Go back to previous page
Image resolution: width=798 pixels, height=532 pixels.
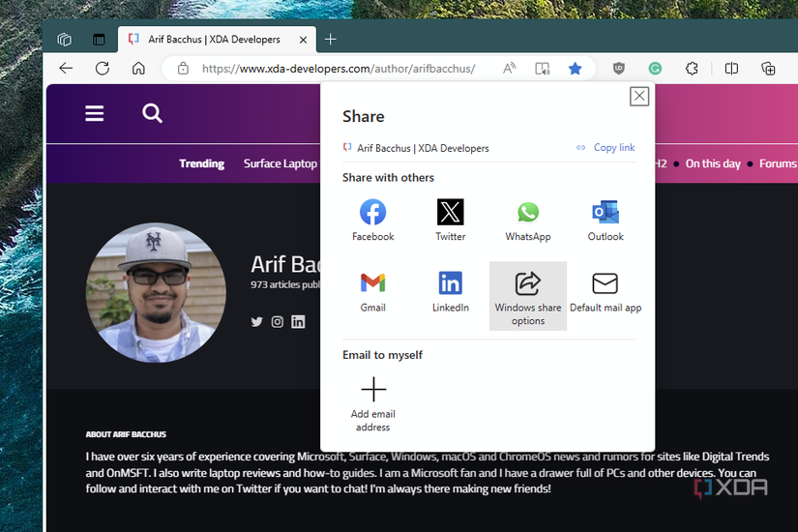66,69
